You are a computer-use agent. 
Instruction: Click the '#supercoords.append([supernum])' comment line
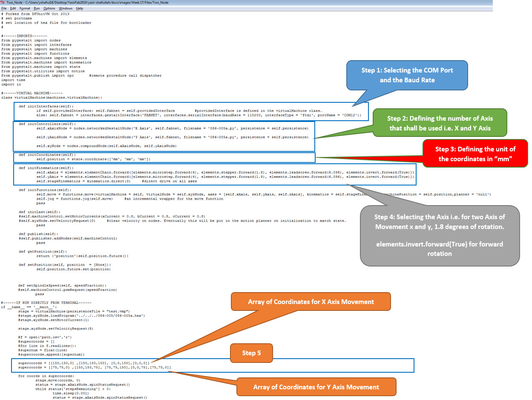click(x=52, y=355)
